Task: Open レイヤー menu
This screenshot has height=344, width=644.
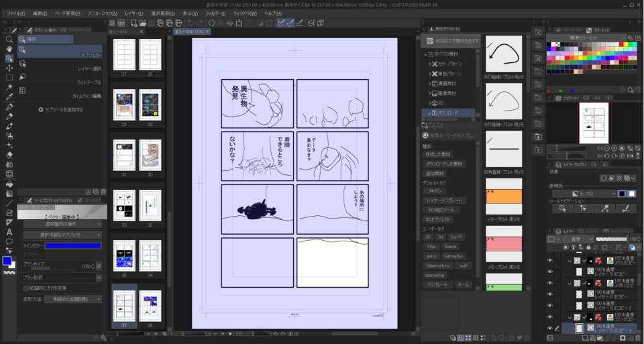Action: (x=134, y=13)
